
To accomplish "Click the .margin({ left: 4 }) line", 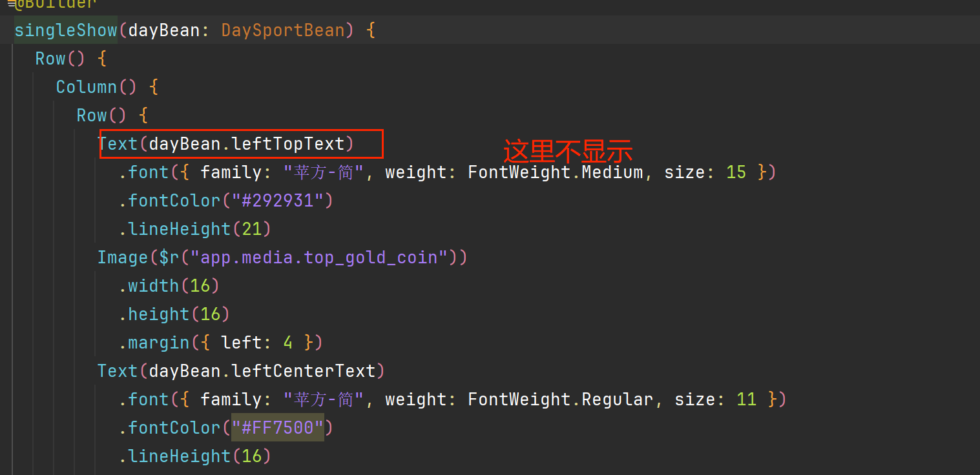I will point(220,343).
